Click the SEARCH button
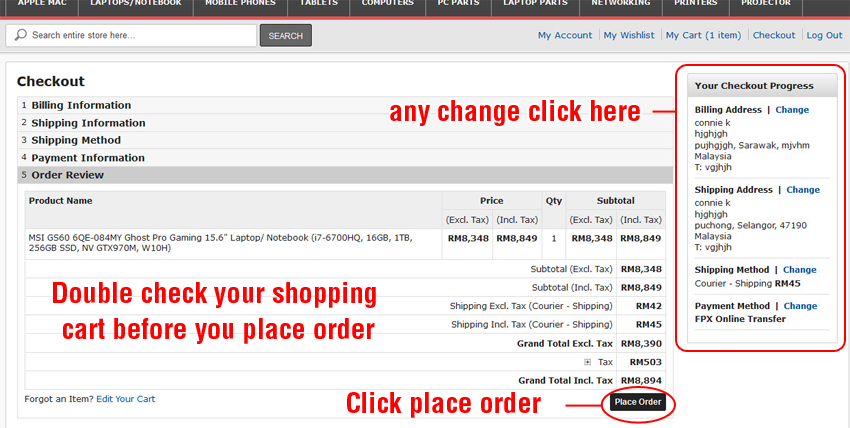This screenshot has width=850, height=428. tap(286, 35)
